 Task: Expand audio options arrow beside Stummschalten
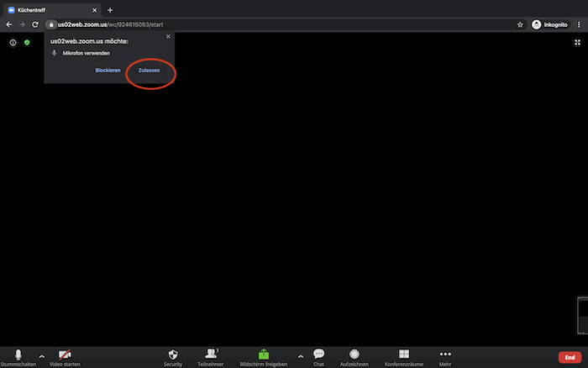pyautogui.click(x=41, y=356)
